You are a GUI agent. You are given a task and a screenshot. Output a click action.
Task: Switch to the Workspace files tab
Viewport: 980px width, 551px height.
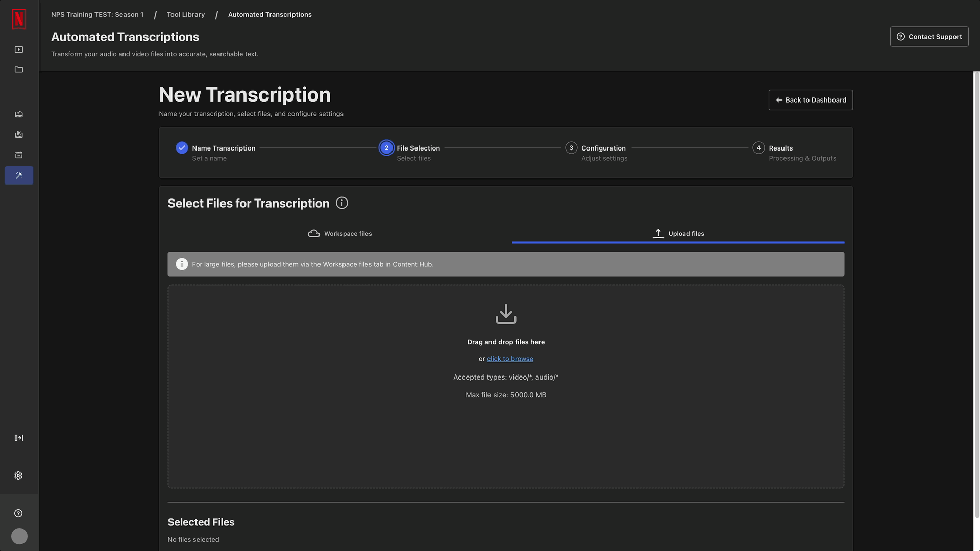340,234
